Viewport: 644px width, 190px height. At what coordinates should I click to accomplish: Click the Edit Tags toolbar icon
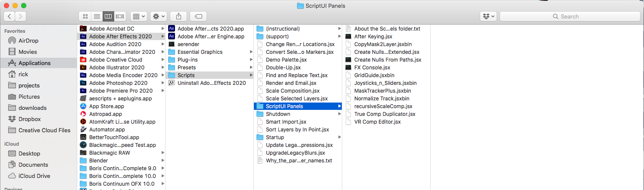pyautogui.click(x=198, y=16)
